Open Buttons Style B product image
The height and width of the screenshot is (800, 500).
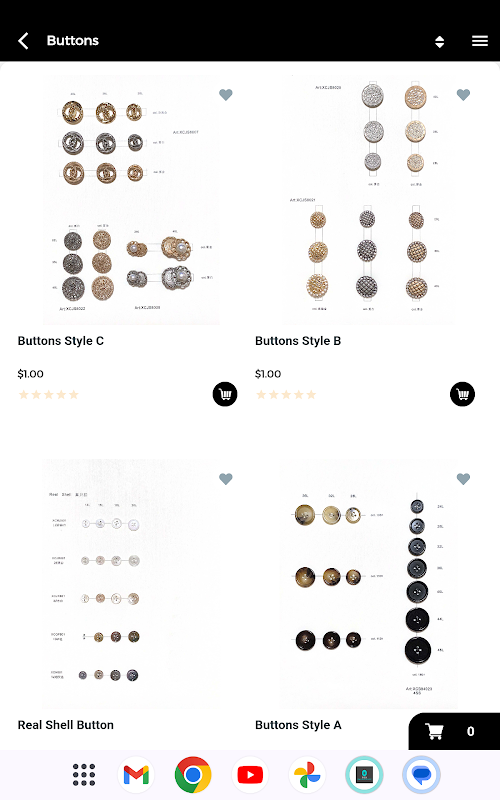[369, 200]
